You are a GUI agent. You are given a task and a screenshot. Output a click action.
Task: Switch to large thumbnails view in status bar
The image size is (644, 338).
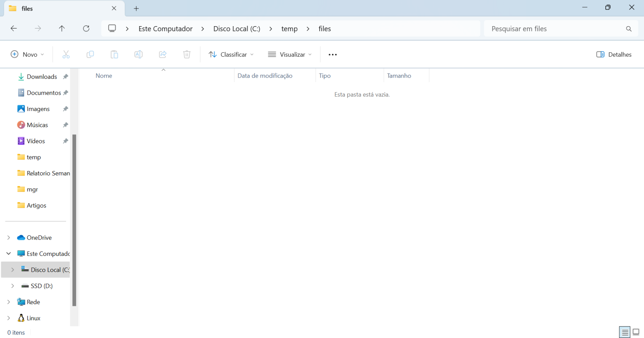(636, 332)
